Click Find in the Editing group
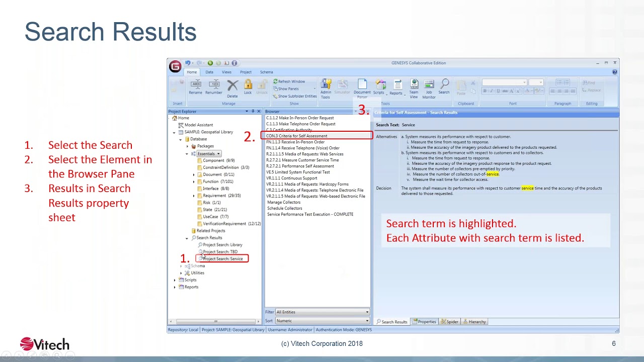 [588, 83]
